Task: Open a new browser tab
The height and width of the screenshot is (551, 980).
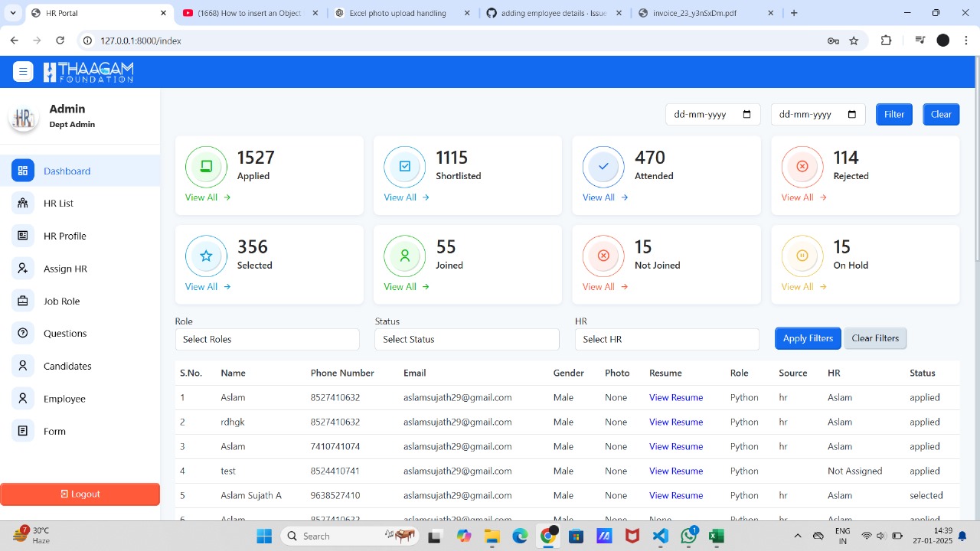Action: (x=794, y=13)
